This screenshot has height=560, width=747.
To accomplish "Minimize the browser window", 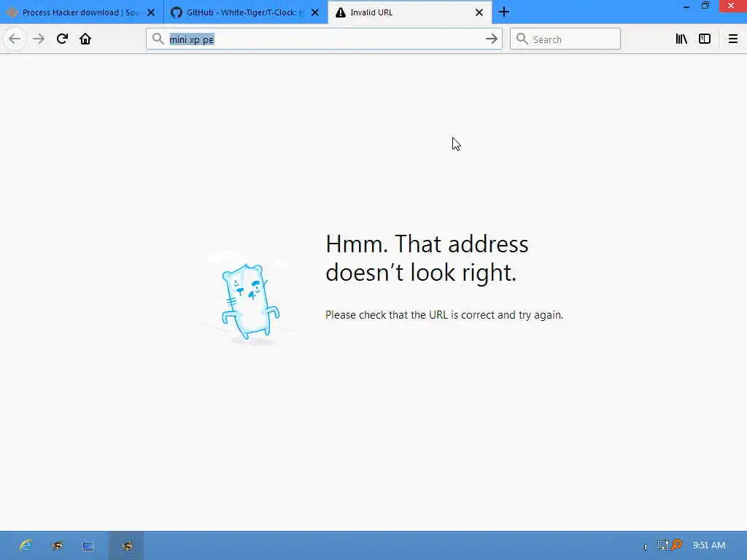I will pos(686,7).
